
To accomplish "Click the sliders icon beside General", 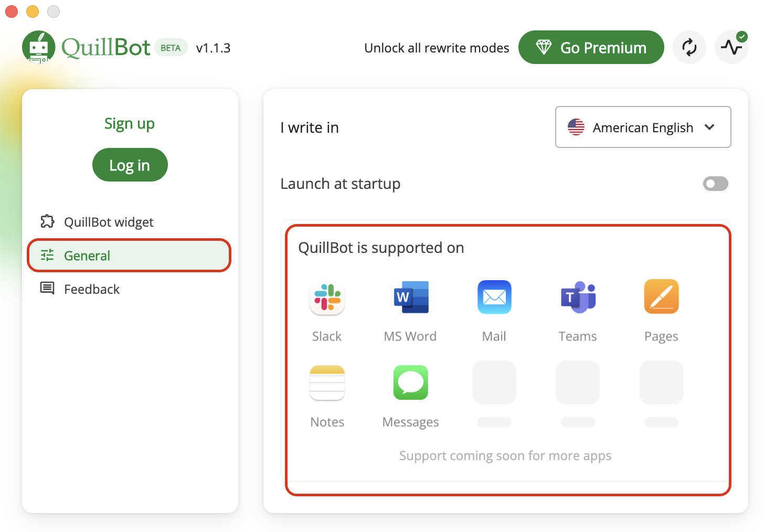I will [x=47, y=255].
